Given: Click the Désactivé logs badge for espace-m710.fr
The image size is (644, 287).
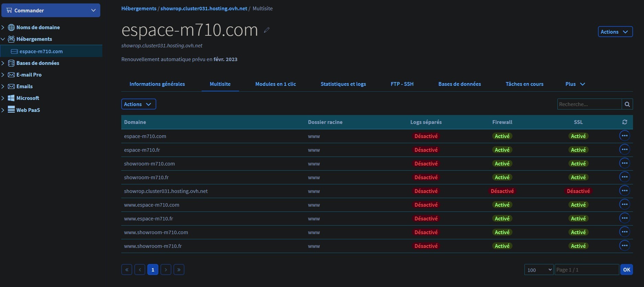Looking at the screenshot, I should 426,150.
